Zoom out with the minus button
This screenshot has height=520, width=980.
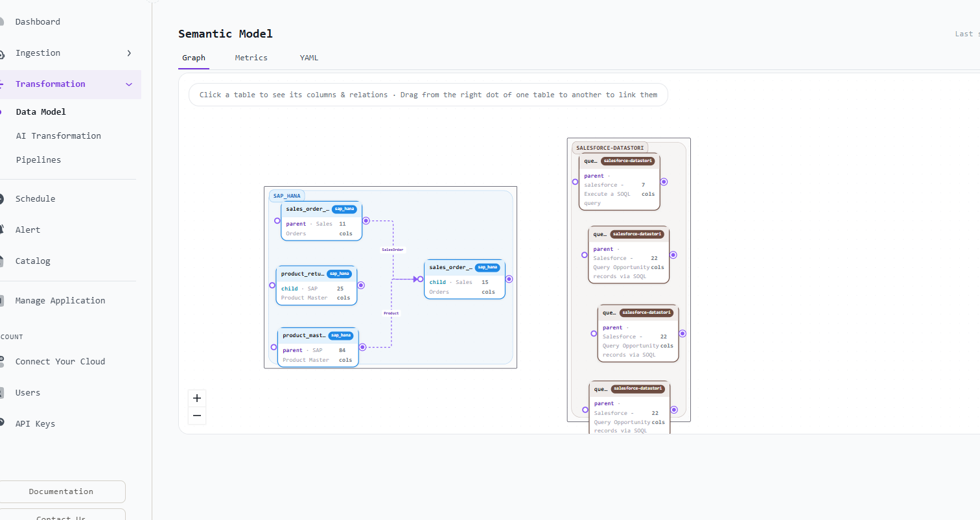pyautogui.click(x=197, y=416)
